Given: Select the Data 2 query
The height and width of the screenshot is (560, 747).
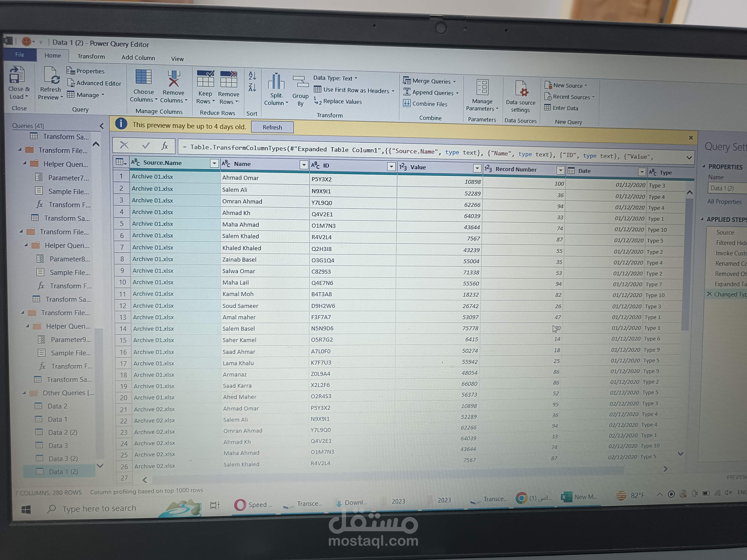Looking at the screenshot, I should tap(57, 406).
